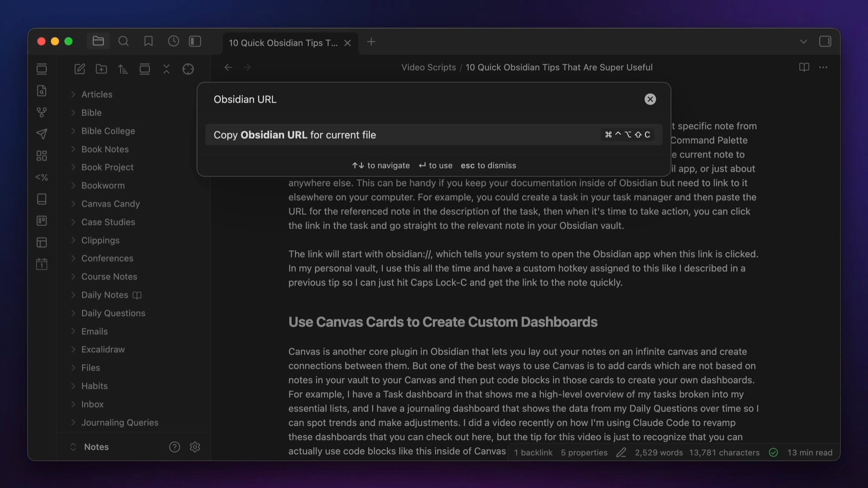
Task: Open the daily note calendar icon
Action: tap(42, 264)
